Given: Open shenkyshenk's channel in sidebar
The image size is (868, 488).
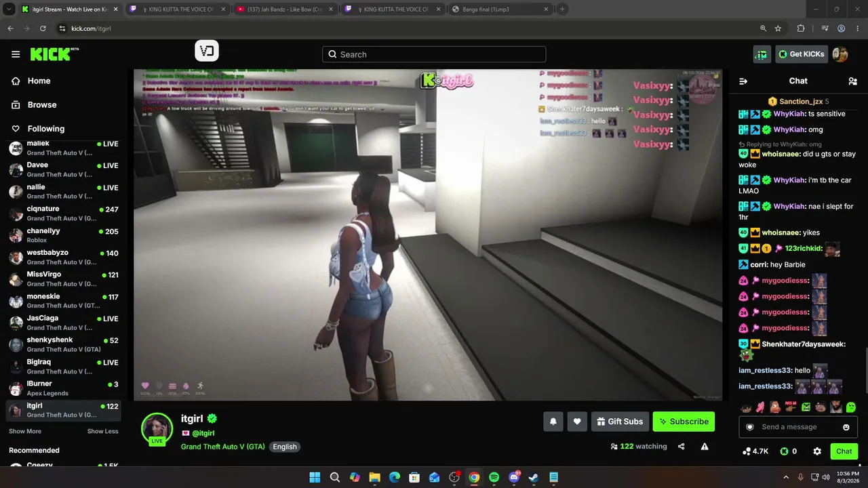Looking at the screenshot, I should click(64, 344).
